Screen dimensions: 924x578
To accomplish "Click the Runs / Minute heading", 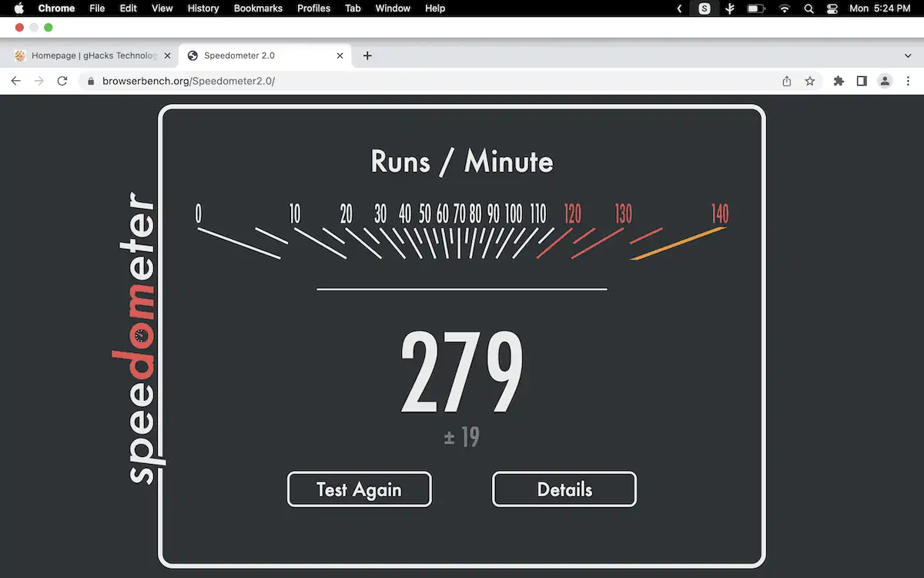I will (x=462, y=161).
